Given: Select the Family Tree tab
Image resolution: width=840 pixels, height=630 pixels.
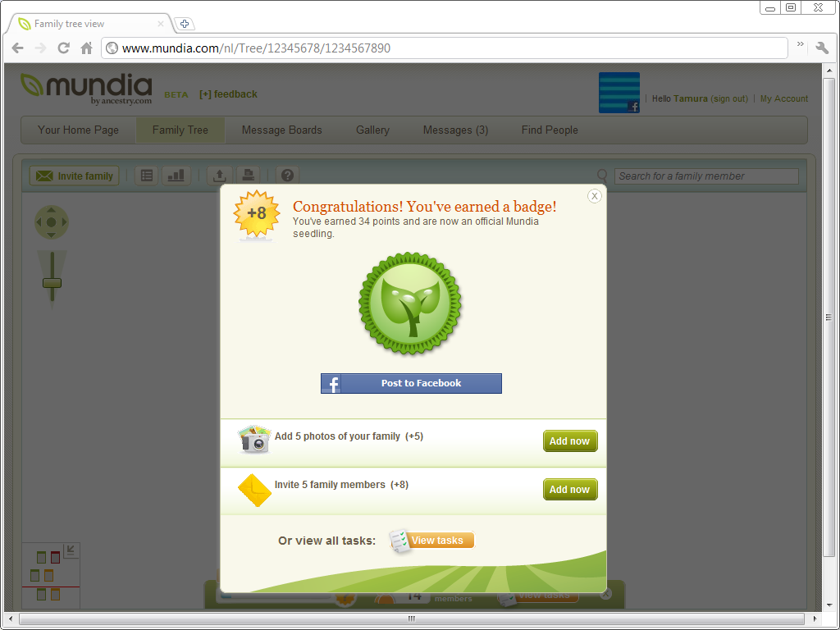Looking at the screenshot, I should [180, 130].
